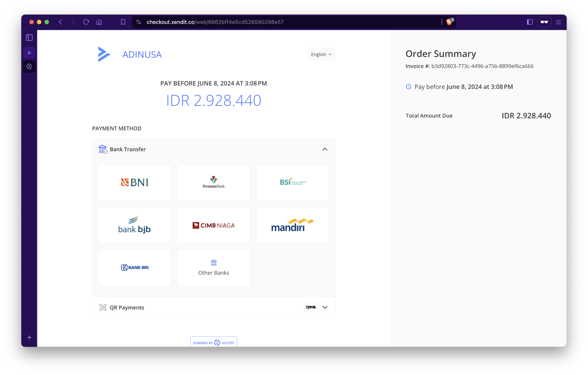This screenshot has width=588, height=375.
Task: Open the Powered by Xendit link
Action: tap(214, 342)
